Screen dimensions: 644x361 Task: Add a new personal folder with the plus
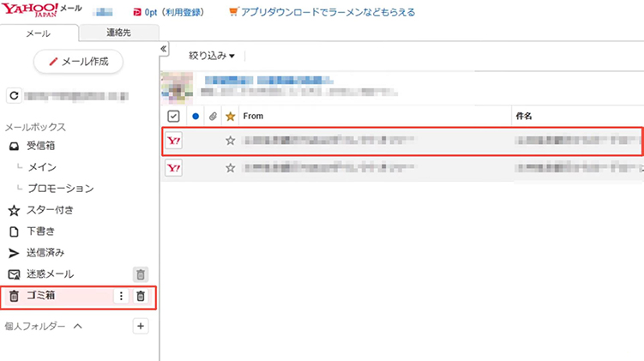click(x=141, y=326)
